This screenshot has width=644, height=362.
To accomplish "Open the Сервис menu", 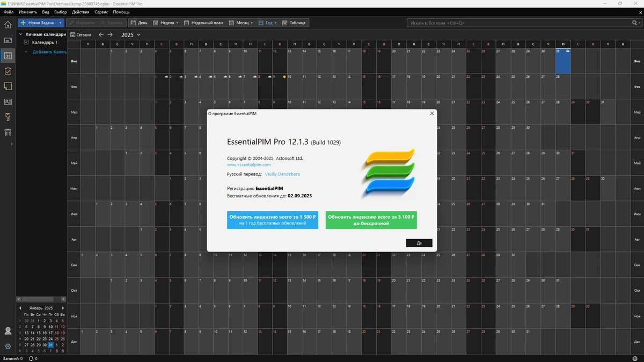I will [101, 12].
